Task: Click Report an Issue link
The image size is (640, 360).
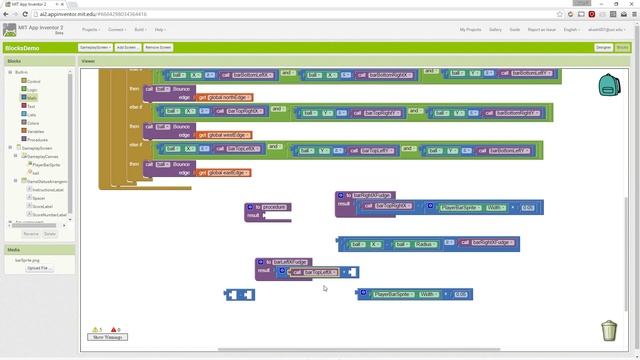Action: (x=542, y=30)
